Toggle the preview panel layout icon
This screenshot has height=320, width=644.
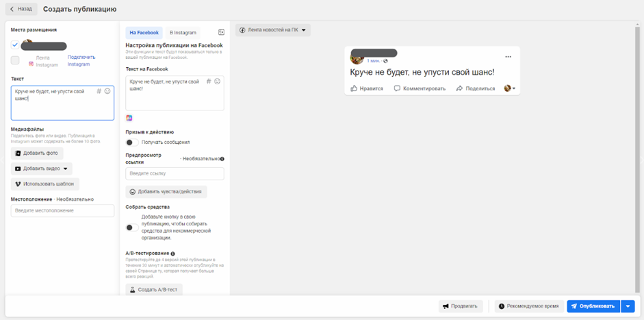[x=221, y=32]
